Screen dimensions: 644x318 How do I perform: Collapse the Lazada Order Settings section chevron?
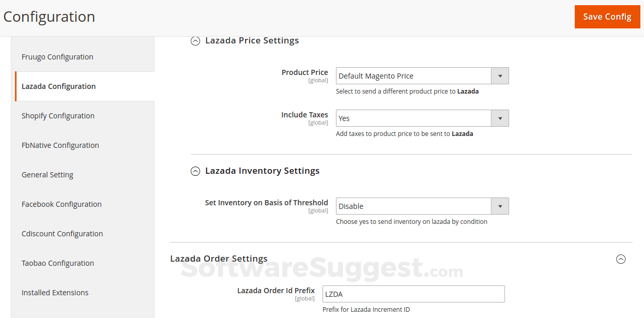click(621, 259)
